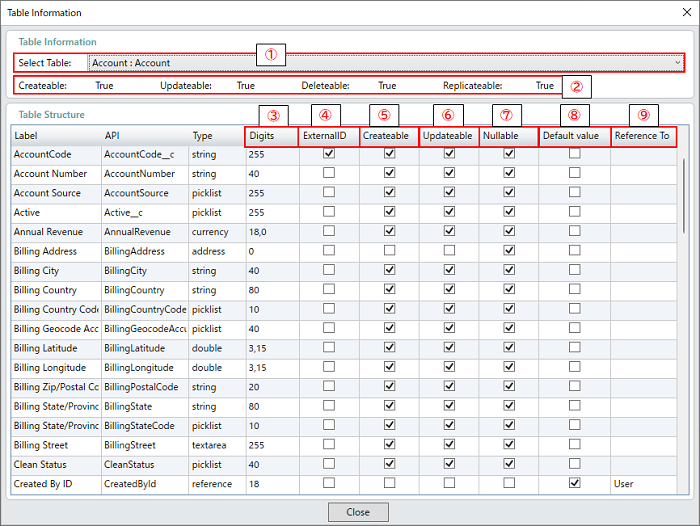
Task: Click the Reference To column header
Action: [643, 136]
